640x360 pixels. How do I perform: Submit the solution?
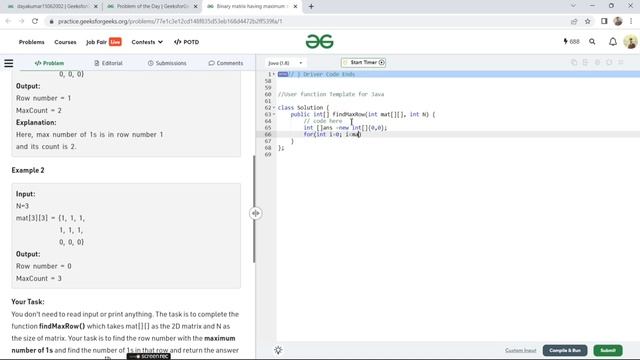(608, 350)
